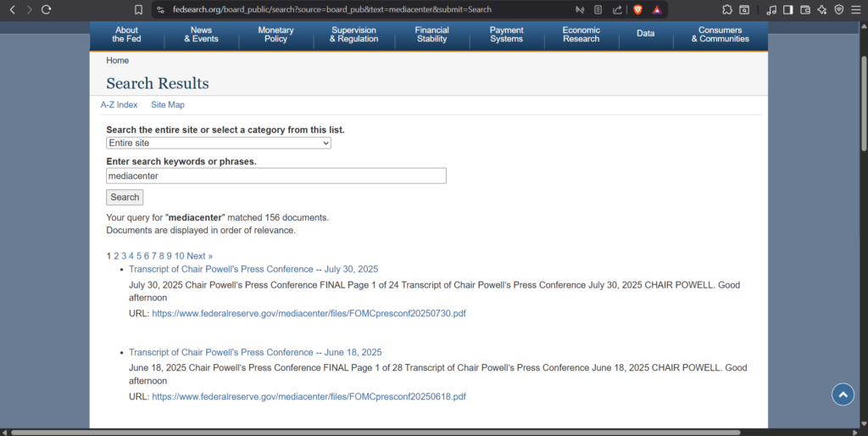Screen dimensions: 868x436
Task: Share this page icon
Action: pos(617,9)
